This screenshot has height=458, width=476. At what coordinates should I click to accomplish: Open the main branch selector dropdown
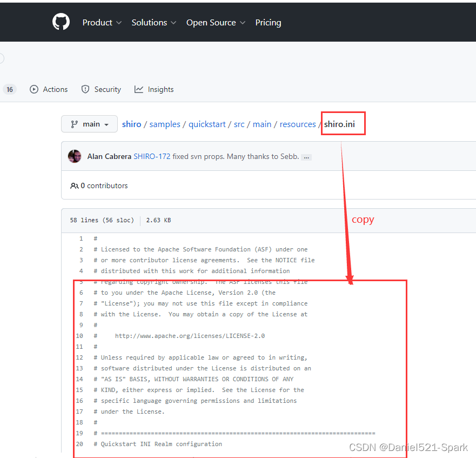pos(89,124)
